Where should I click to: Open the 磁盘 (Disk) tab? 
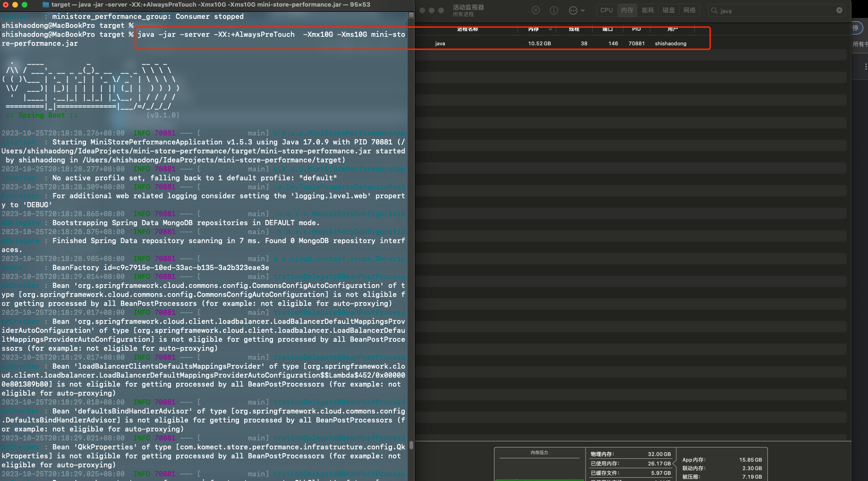[669, 10]
